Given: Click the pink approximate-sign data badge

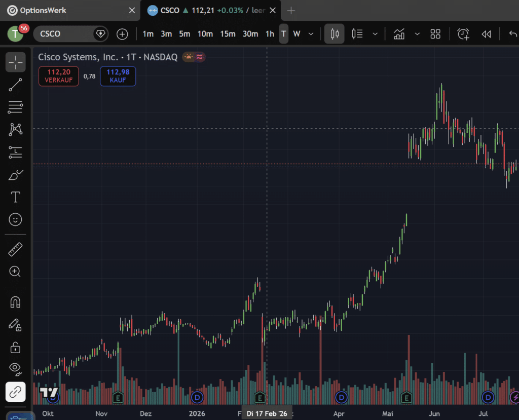Looking at the screenshot, I should [199, 57].
